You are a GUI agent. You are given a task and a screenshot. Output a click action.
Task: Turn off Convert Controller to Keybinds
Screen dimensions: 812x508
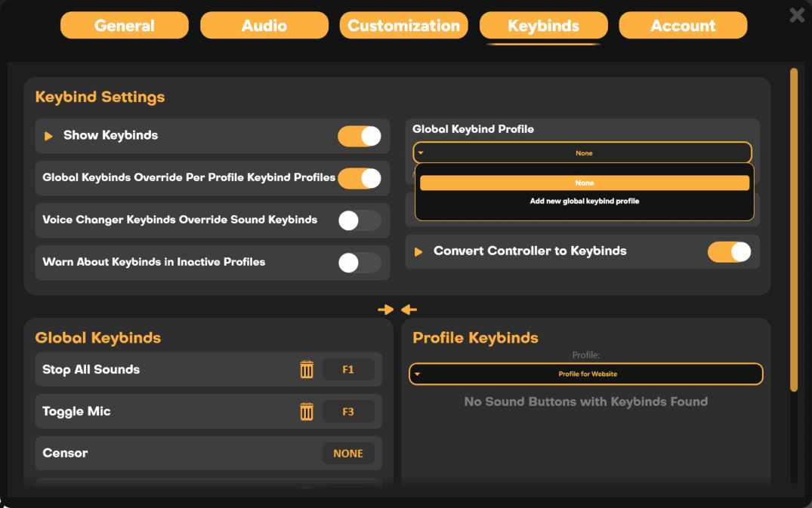click(729, 251)
